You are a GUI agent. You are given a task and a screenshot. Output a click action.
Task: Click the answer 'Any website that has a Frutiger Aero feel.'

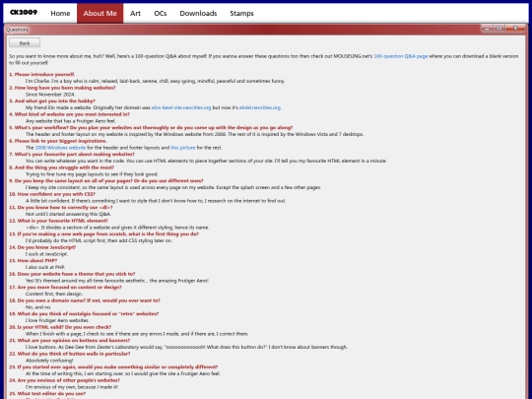click(x=71, y=121)
